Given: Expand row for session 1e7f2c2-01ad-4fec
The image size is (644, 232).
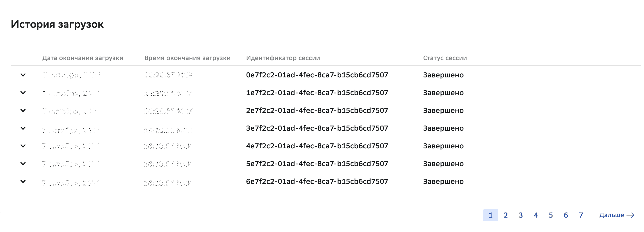Looking at the screenshot, I should click(x=23, y=93).
